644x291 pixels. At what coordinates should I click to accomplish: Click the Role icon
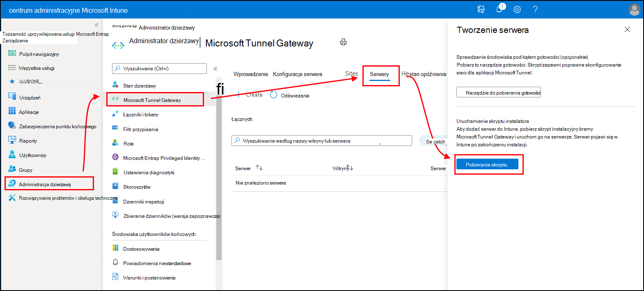point(115,143)
